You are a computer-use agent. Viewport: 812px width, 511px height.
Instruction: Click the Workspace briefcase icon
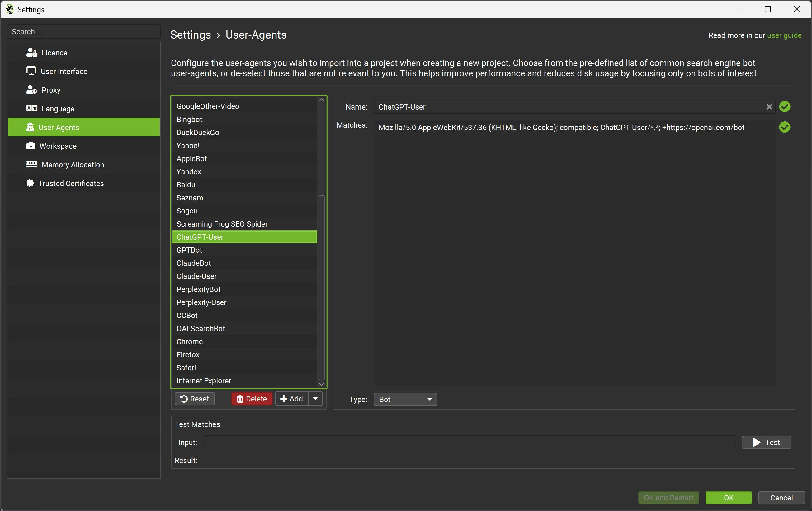click(31, 146)
